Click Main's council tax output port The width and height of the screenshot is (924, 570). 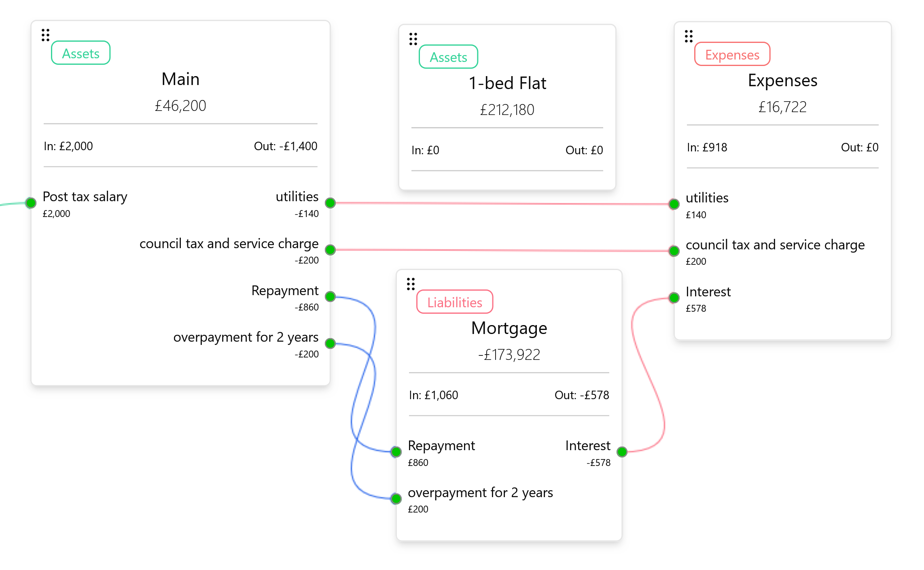(x=331, y=250)
